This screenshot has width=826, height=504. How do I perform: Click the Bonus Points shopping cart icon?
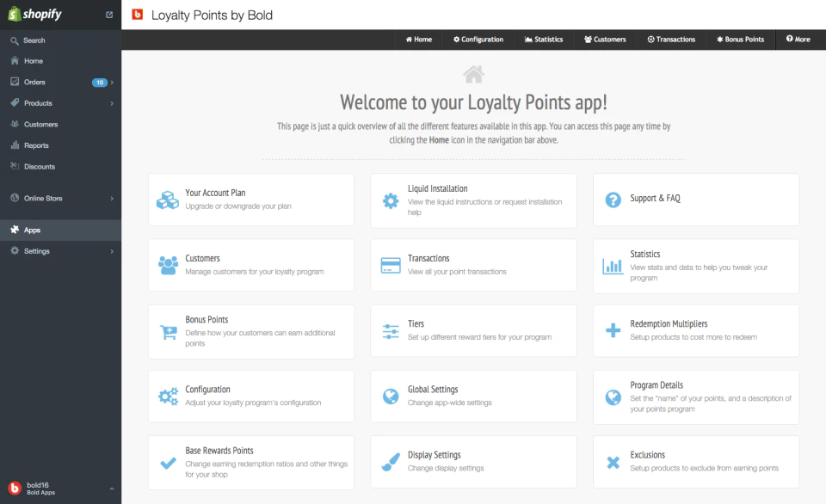(x=168, y=332)
